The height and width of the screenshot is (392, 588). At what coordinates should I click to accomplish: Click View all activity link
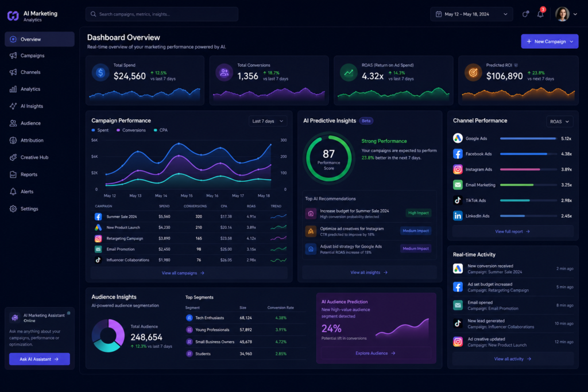[x=513, y=359]
